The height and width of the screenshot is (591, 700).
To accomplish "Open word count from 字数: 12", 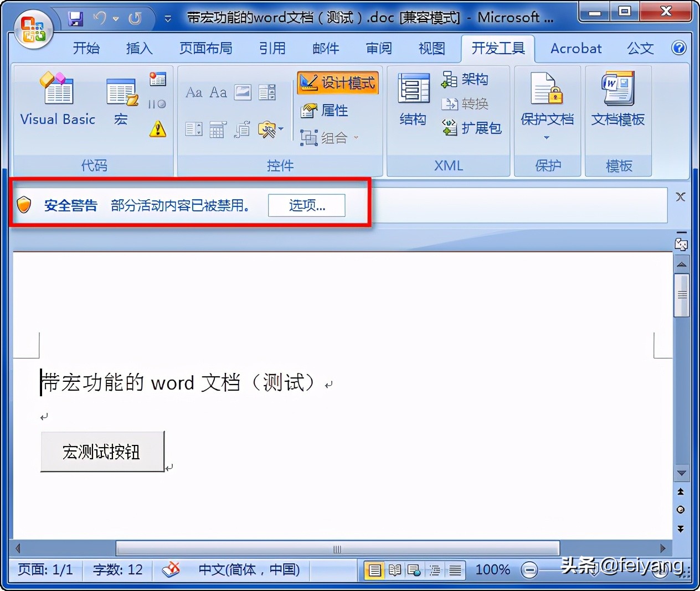I will point(117,569).
